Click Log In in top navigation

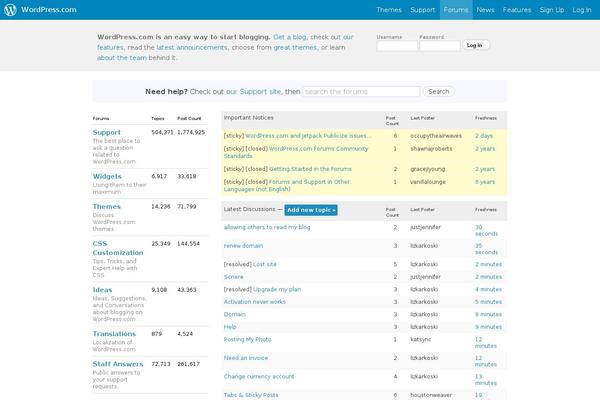point(582,10)
